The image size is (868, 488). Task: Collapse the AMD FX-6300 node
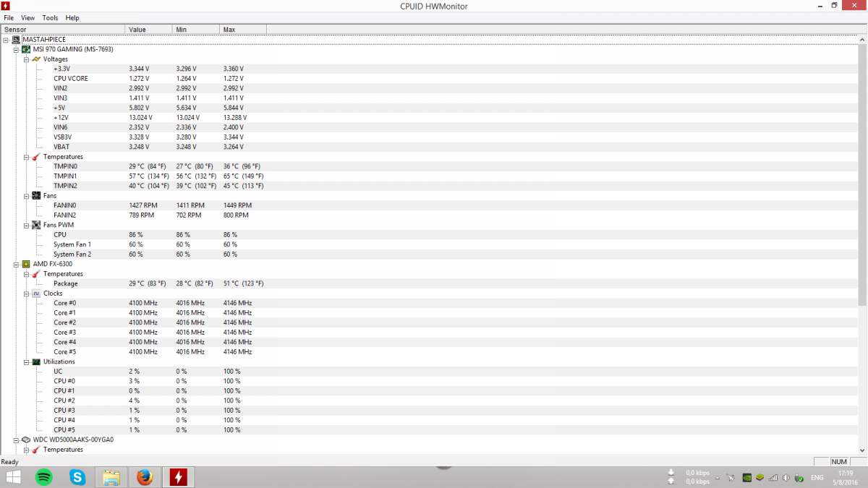(x=16, y=264)
